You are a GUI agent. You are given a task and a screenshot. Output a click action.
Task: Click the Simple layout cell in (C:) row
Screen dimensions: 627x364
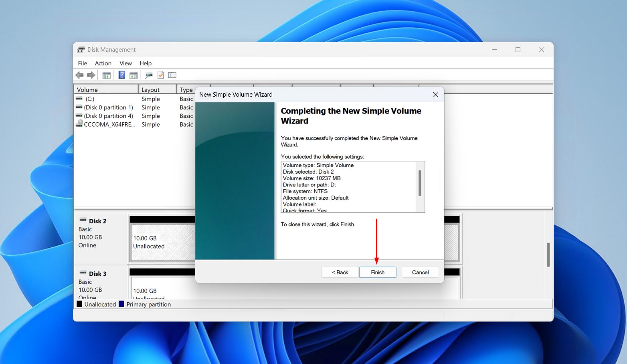click(x=151, y=99)
